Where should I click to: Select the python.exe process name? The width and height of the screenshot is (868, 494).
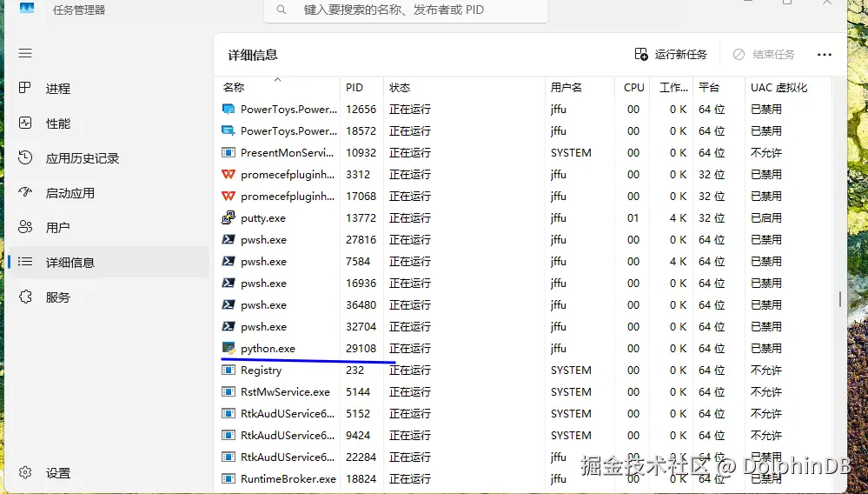[268, 349]
